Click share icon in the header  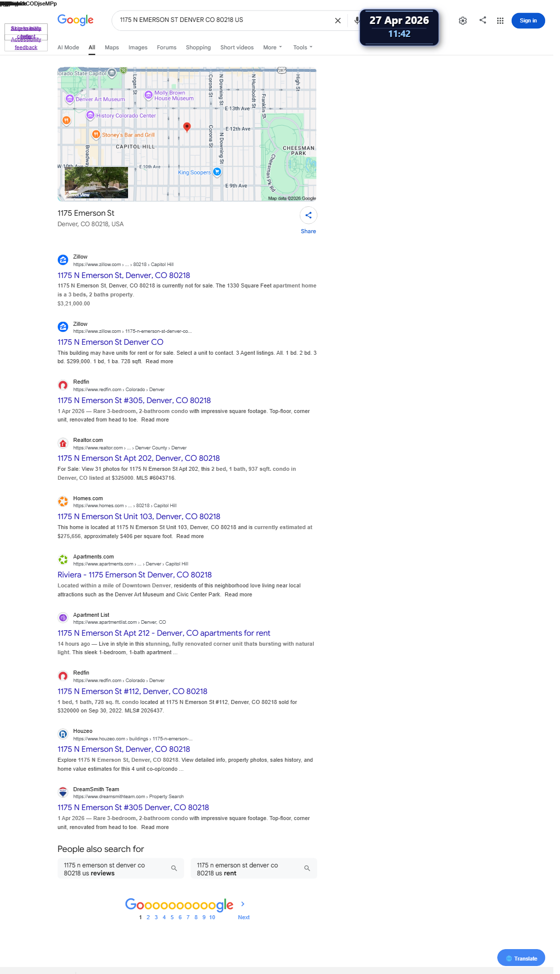483,20
